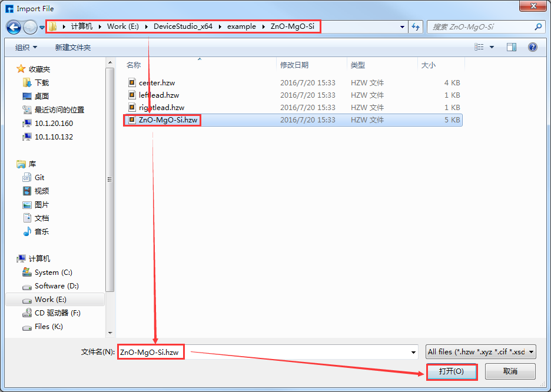Select the center.hzw file icon
This screenshot has height=392, width=551.
coord(132,82)
